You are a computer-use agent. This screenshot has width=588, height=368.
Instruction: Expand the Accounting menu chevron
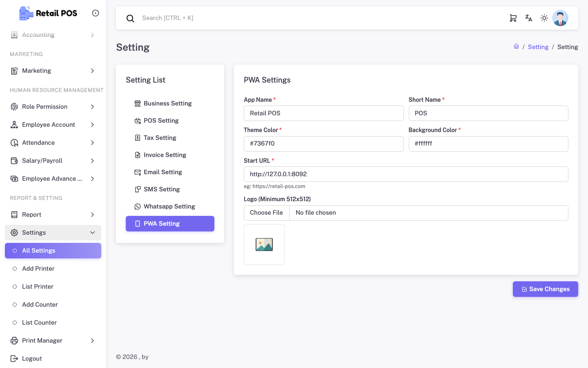[93, 35]
